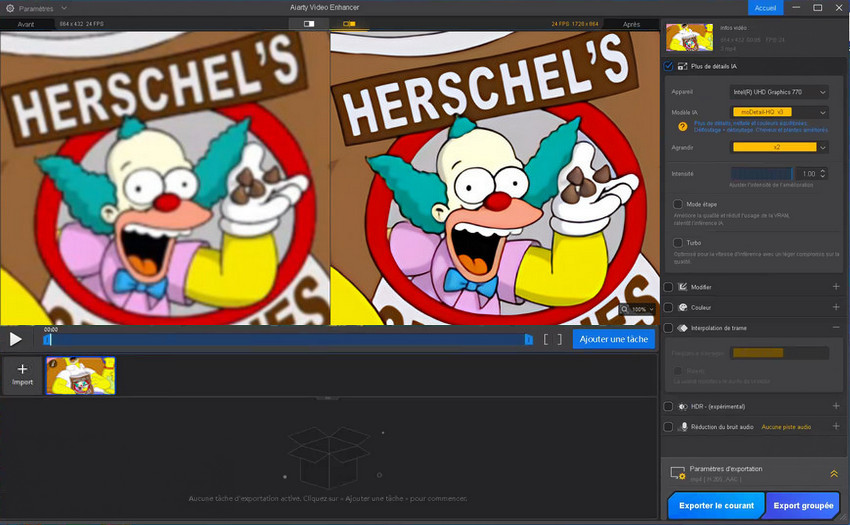Click the Intensité value stepper arrows

(823, 174)
